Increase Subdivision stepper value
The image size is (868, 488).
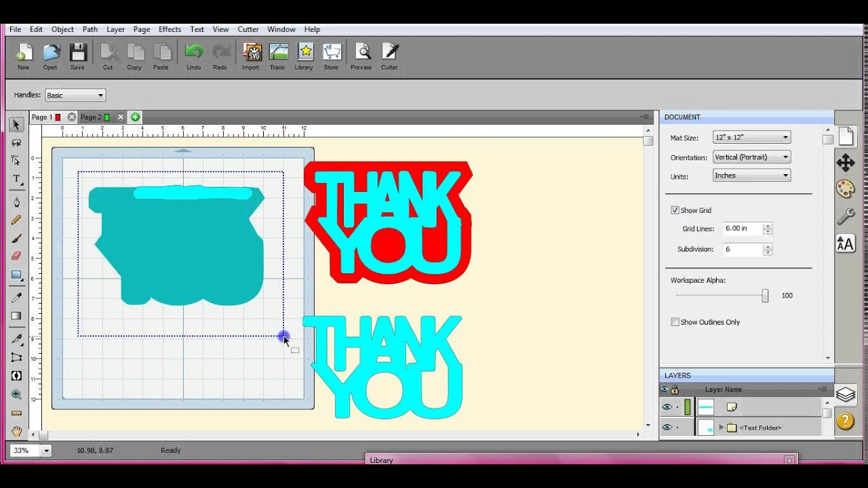[x=768, y=246]
